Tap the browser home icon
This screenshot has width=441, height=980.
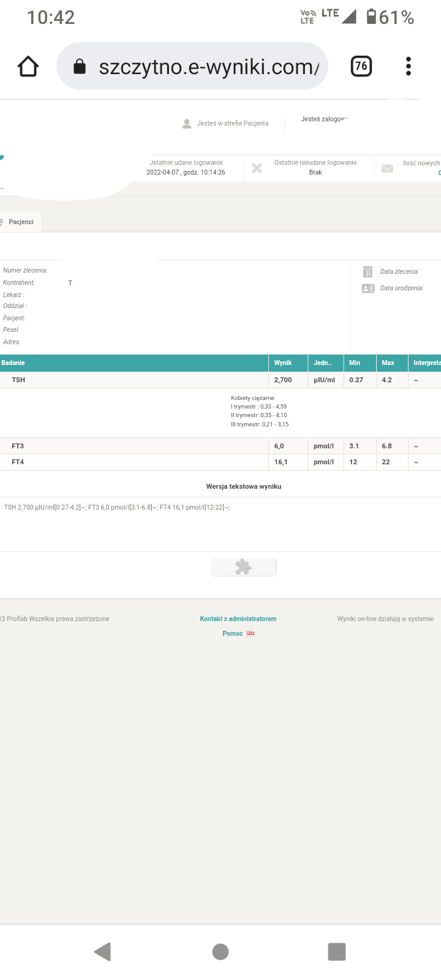pyautogui.click(x=28, y=66)
